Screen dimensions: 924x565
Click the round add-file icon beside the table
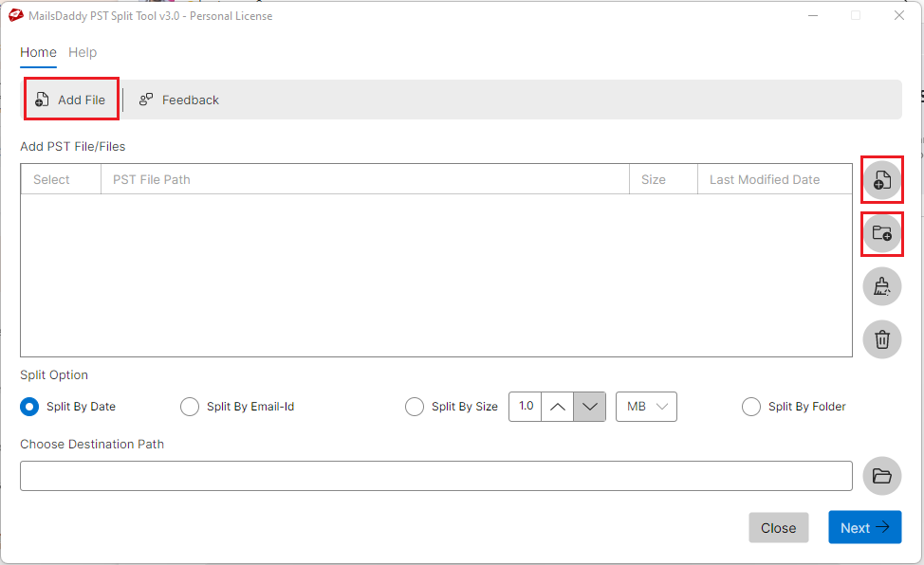[x=881, y=180]
